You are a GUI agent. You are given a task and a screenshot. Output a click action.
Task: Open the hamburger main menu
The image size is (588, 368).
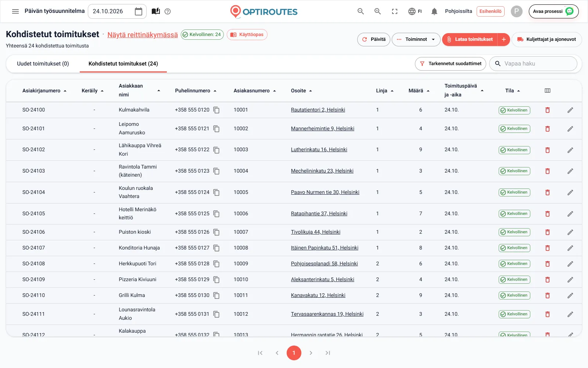[x=15, y=11]
